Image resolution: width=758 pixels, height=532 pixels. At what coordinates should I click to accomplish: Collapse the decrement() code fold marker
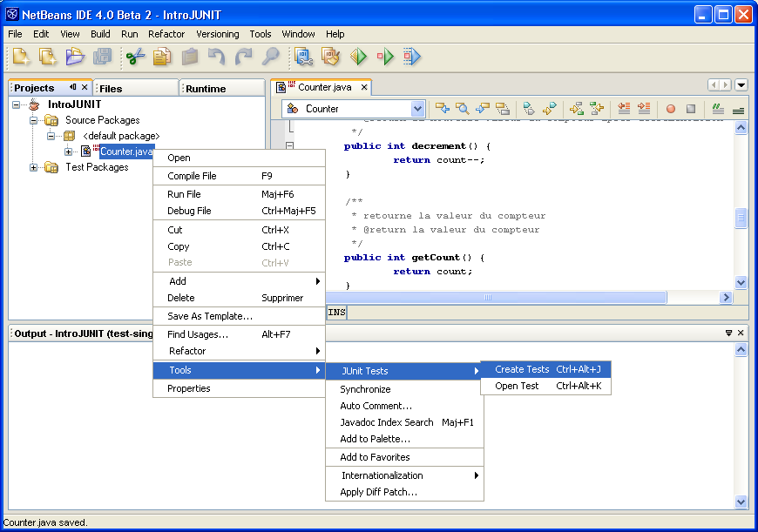click(x=289, y=145)
